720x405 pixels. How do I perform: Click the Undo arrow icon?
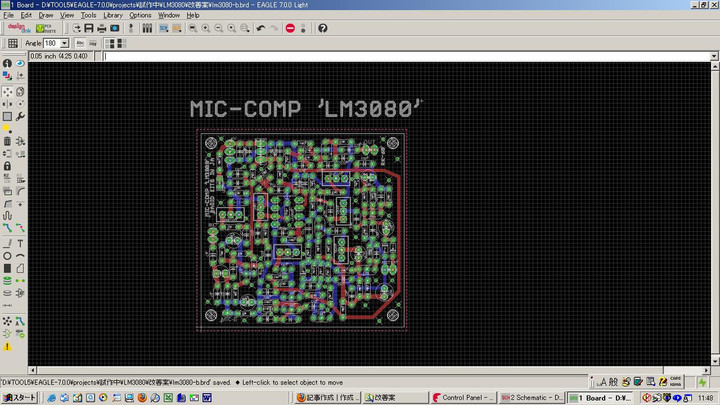(261, 28)
